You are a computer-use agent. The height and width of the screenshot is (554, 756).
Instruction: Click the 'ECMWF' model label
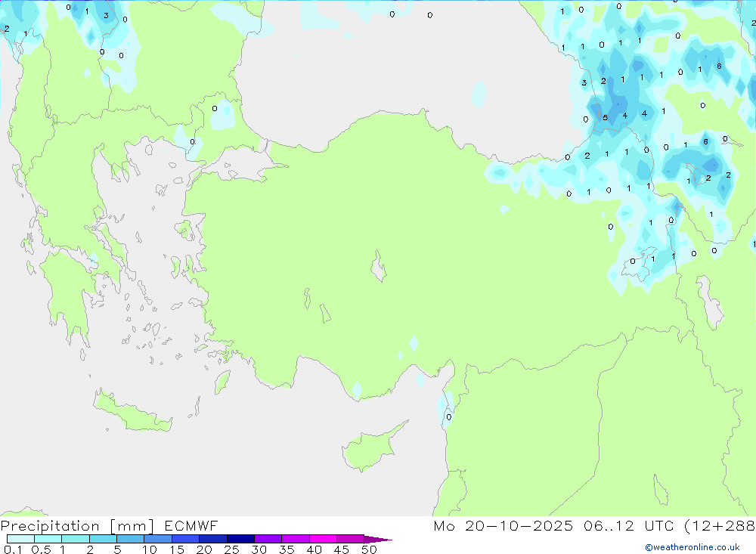tap(191, 525)
